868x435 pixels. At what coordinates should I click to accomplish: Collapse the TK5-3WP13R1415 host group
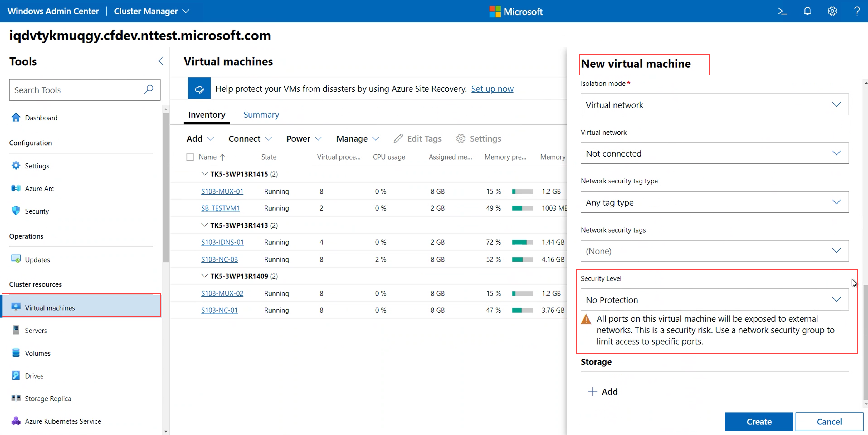pos(204,174)
